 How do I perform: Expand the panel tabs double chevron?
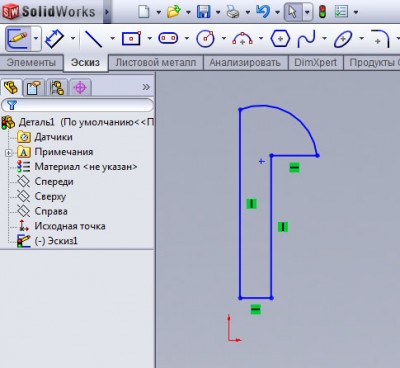point(146,87)
